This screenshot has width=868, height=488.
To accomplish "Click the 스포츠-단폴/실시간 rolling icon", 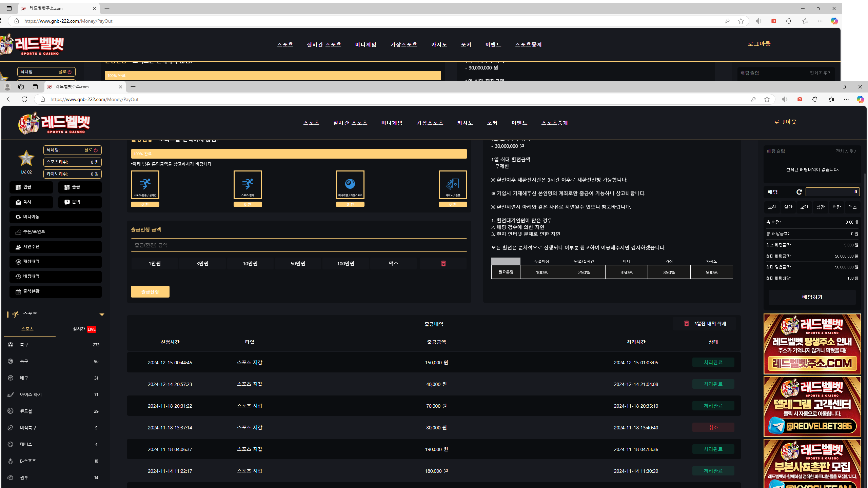I will (145, 185).
